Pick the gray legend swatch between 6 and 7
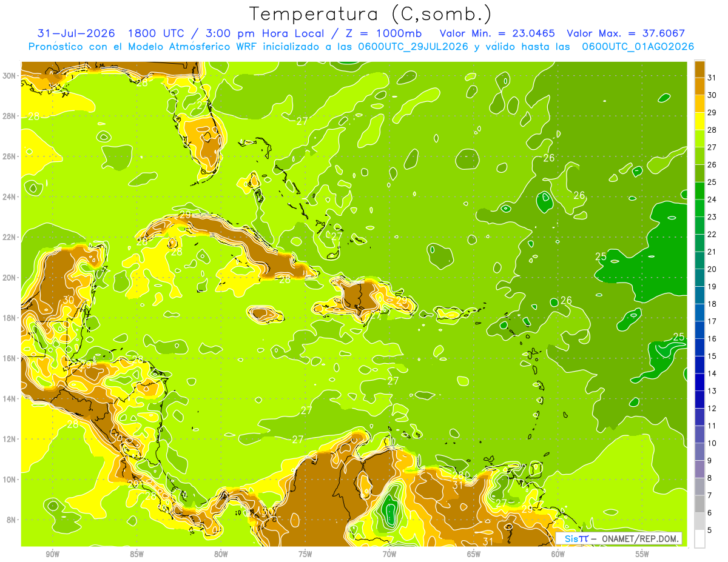Viewport: 728px width, 562px height. pyautogui.click(x=699, y=504)
